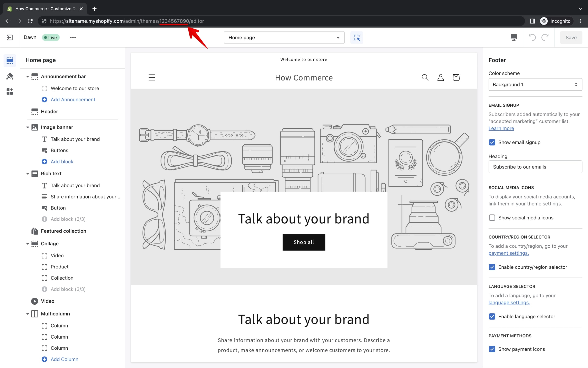Go back in browser history
Viewport: 588px width, 368px height.
click(x=8, y=21)
